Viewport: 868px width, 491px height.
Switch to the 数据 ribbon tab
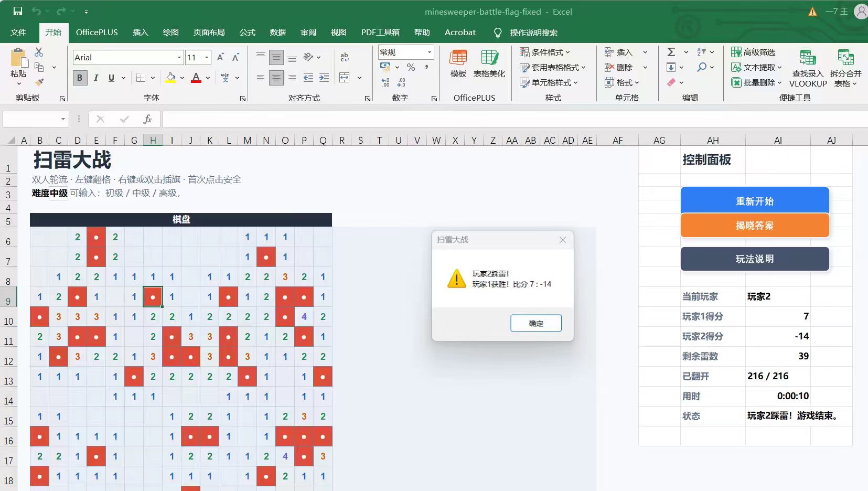pyautogui.click(x=278, y=33)
